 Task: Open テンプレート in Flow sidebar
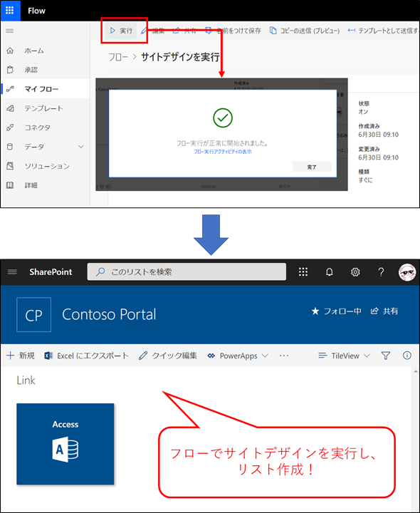45,108
